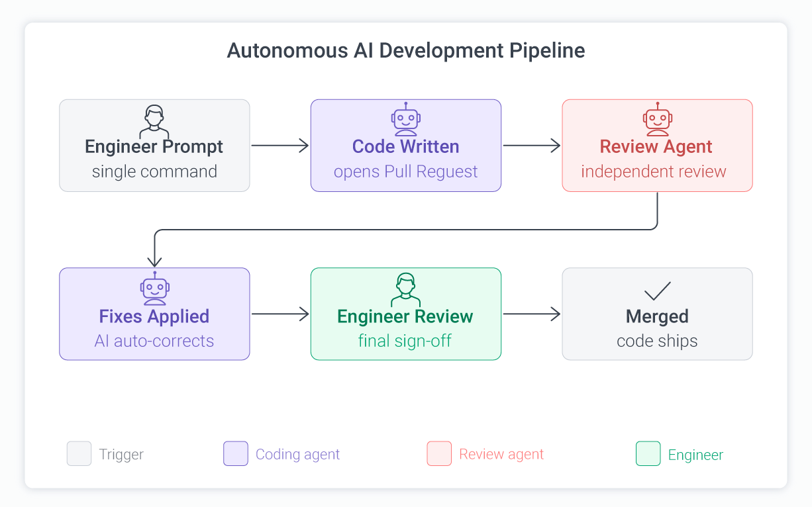Screen dimensions: 812x507
Task: Click the checkmark icon above Merged
Action: click(658, 291)
